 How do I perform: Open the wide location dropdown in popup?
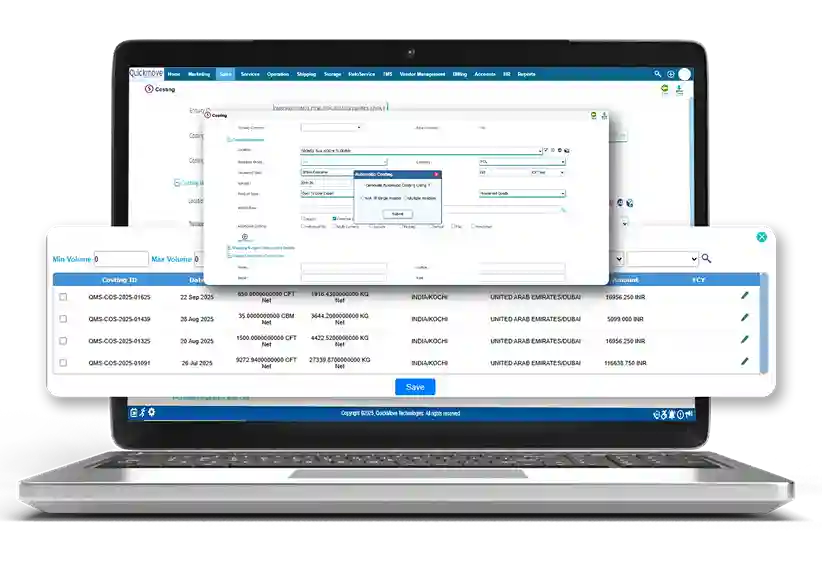421,151
